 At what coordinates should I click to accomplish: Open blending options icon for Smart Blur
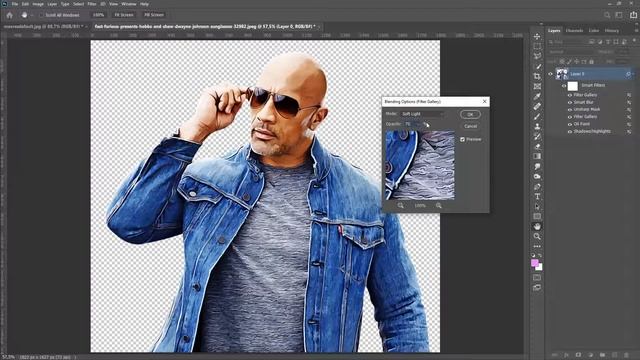pos(629,102)
